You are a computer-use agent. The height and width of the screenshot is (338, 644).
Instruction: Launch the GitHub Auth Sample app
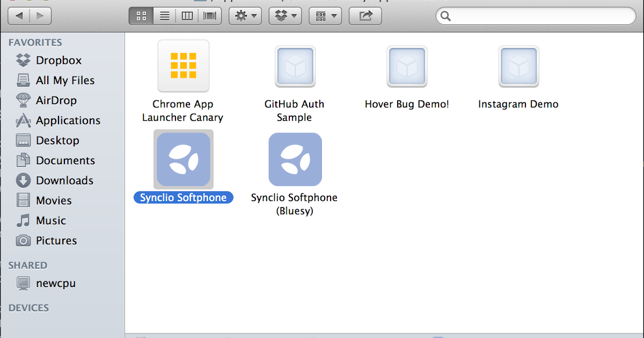[295, 67]
